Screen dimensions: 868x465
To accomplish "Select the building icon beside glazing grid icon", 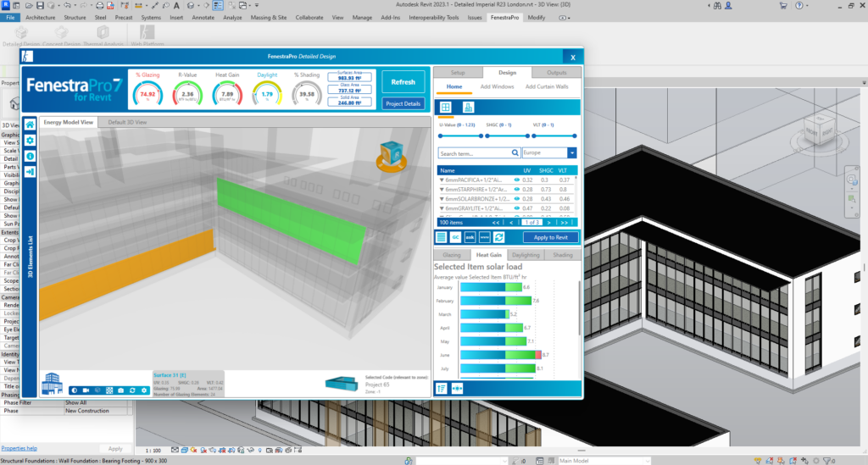I will click(x=468, y=108).
